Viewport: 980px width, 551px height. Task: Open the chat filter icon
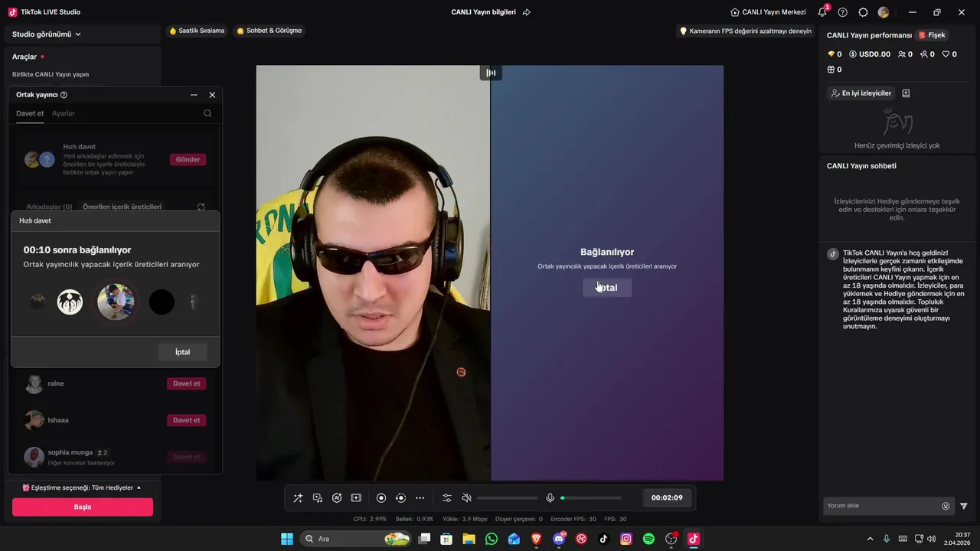(x=964, y=506)
